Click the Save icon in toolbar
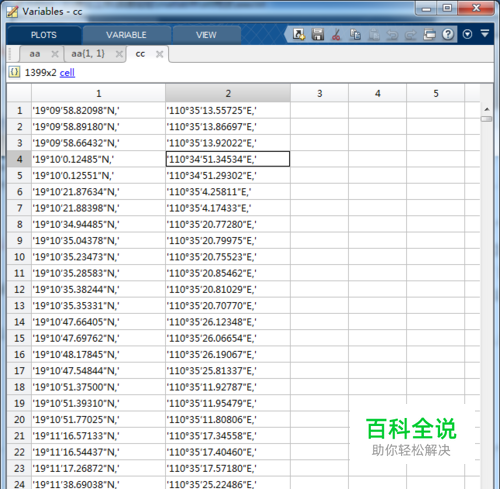This screenshot has width=500, height=489. 318,34
